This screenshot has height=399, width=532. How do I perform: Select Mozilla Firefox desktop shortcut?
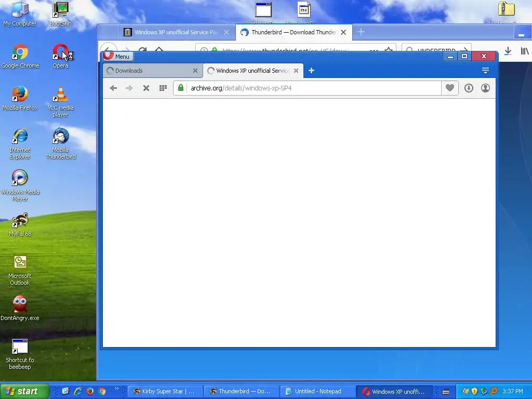pyautogui.click(x=20, y=98)
